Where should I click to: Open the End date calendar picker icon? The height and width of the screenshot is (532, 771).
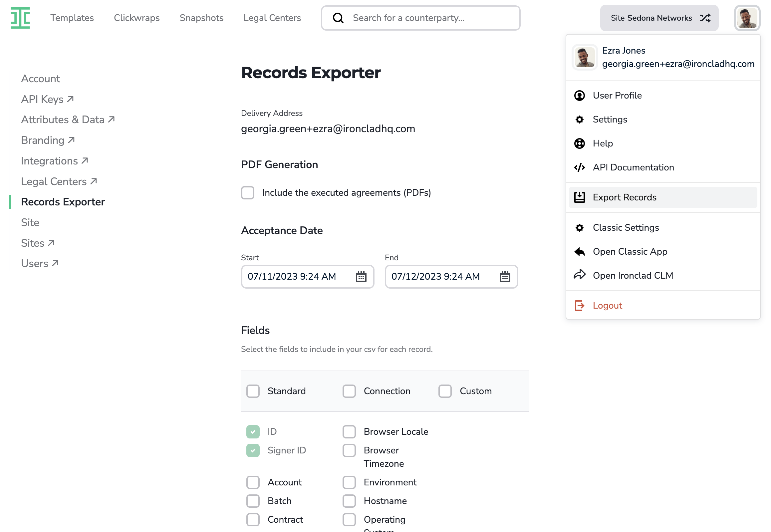coord(505,277)
